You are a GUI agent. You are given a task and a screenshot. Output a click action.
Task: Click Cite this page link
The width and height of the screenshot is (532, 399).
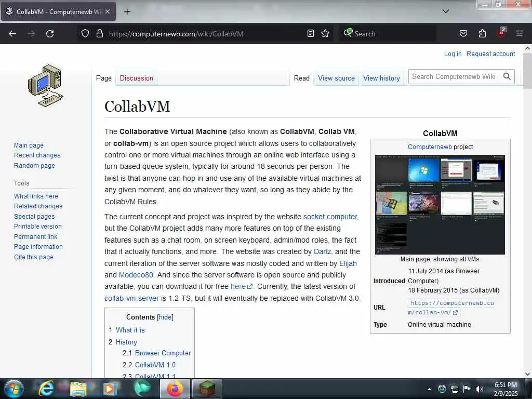point(34,257)
